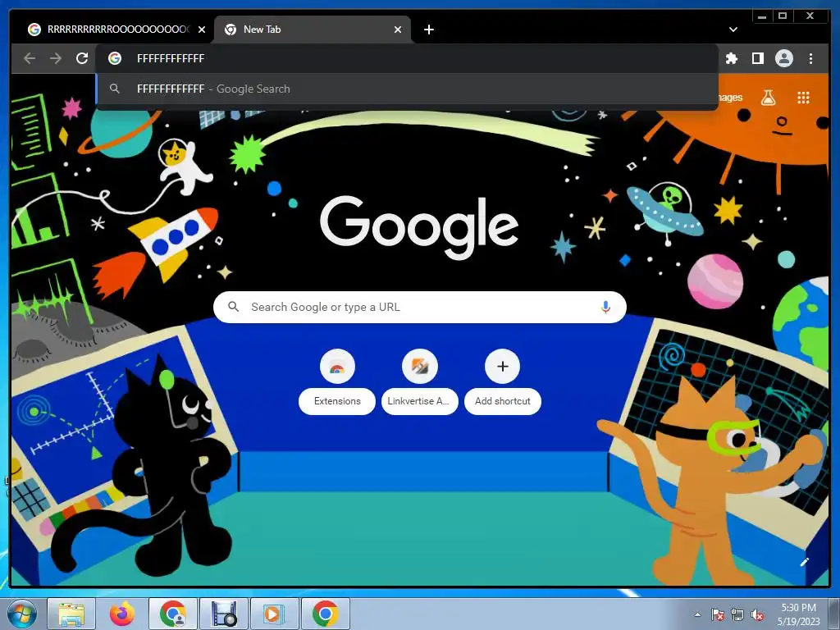Open the Search Labs flask icon
Viewport: 840px width, 630px height.
coord(768,98)
